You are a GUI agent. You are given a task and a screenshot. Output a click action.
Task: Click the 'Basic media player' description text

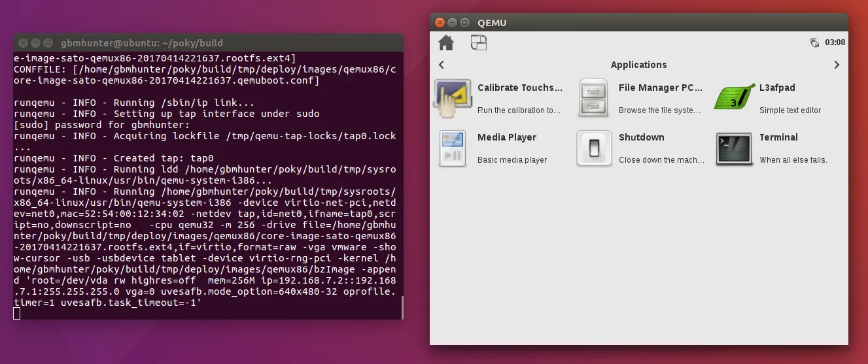coord(512,160)
